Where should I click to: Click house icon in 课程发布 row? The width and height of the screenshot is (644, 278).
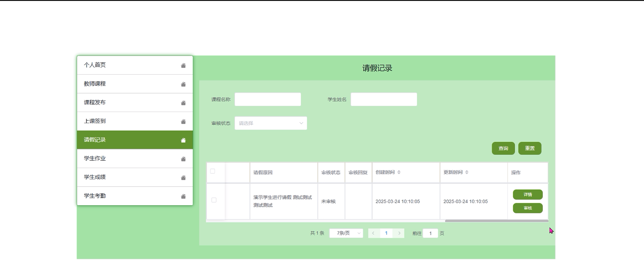point(183,103)
